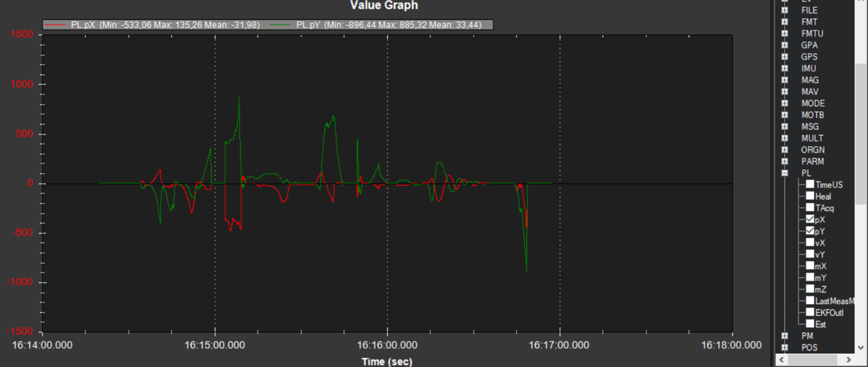The image size is (868, 367).
Task: Enable the mY checkbox
Action: [x=810, y=277]
